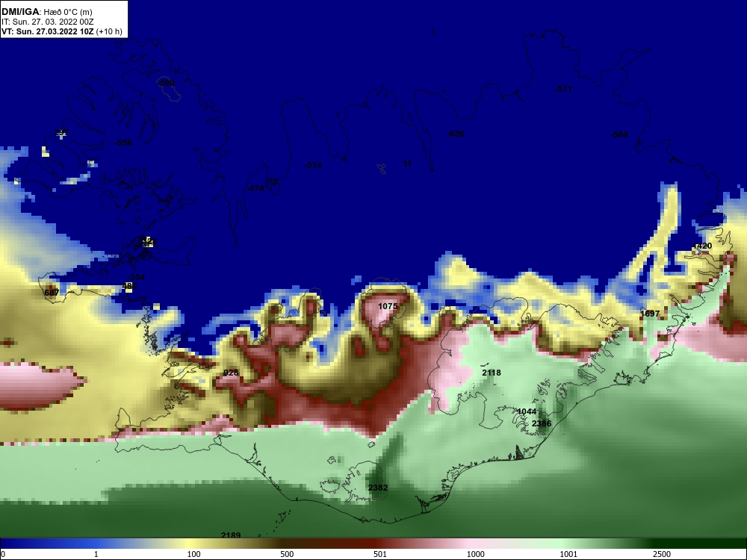Click the legend label 1001

coord(568,554)
